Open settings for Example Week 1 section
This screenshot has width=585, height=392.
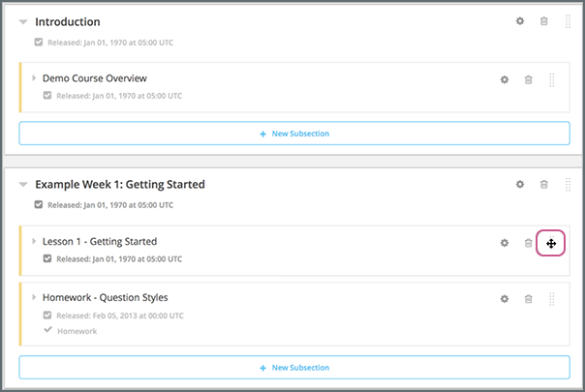click(519, 184)
